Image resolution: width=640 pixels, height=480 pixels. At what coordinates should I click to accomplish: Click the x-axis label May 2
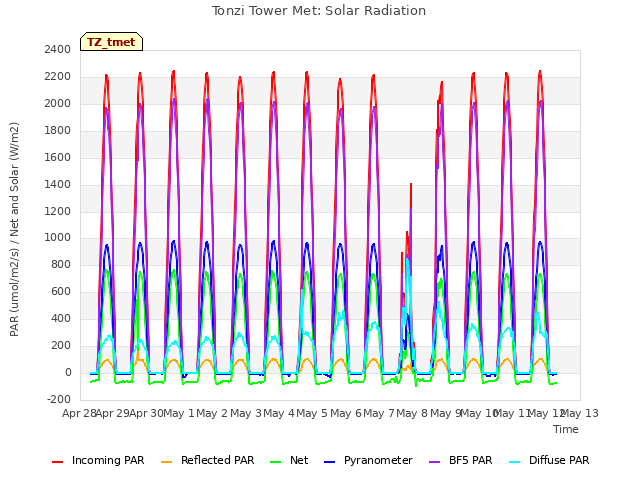[x=212, y=413]
